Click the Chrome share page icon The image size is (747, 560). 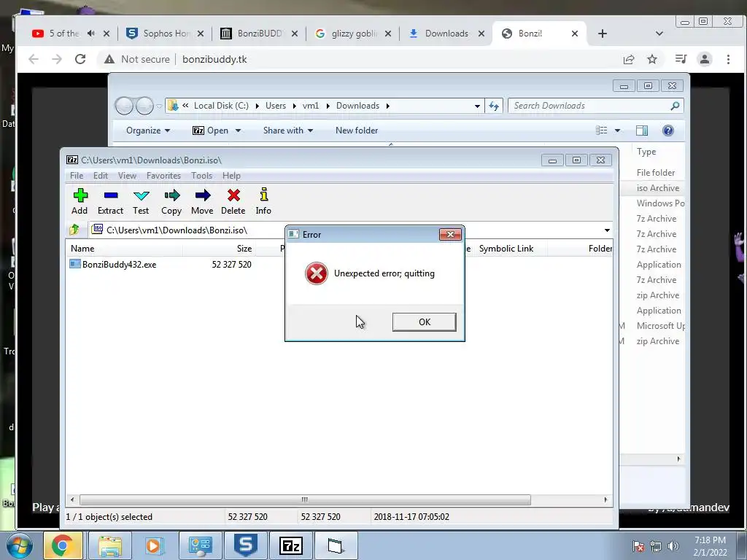pyautogui.click(x=628, y=59)
